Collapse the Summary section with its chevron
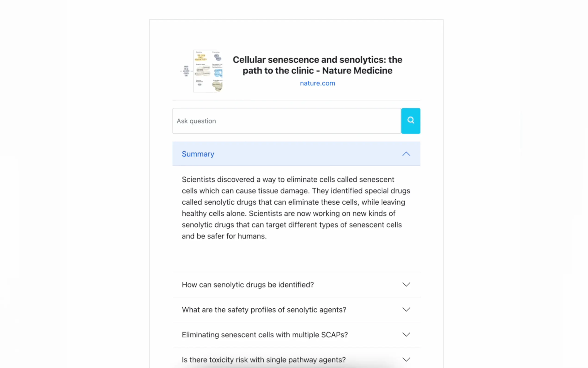This screenshot has height=368, width=588. (406, 154)
